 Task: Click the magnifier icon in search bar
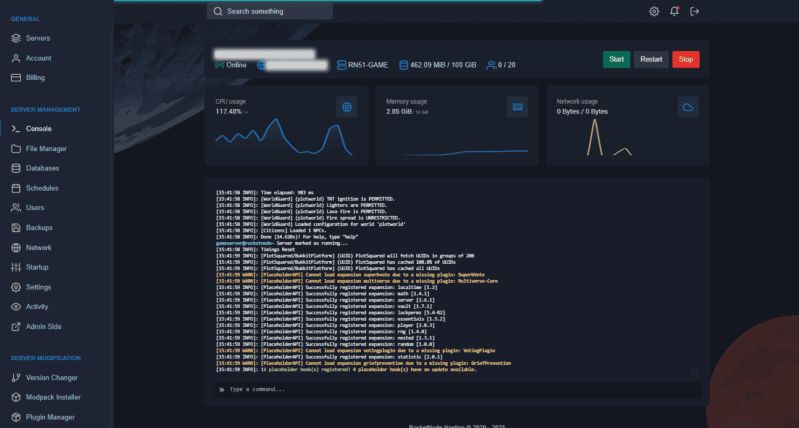218,11
